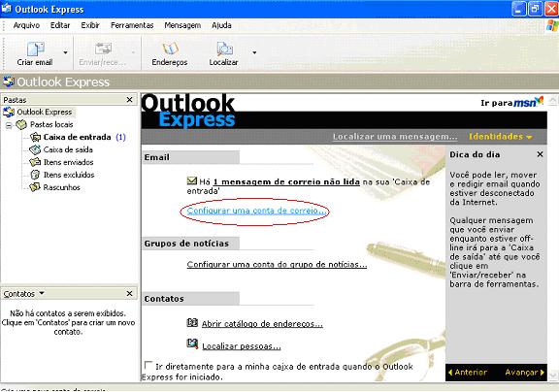Image resolution: width=559 pixels, height=392 pixels.
Task: Close the Contatos pane
Action: pos(129,293)
